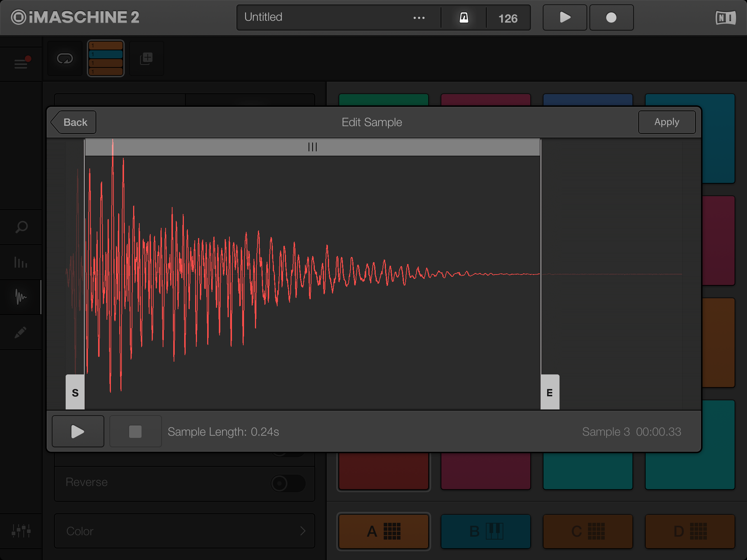Open the Native Instruments logo menu
This screenshot has height=560, width=747.
tap(725, 17)
